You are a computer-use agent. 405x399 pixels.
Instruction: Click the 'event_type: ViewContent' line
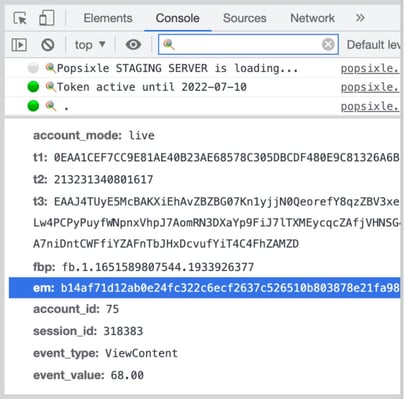point(105,353)
